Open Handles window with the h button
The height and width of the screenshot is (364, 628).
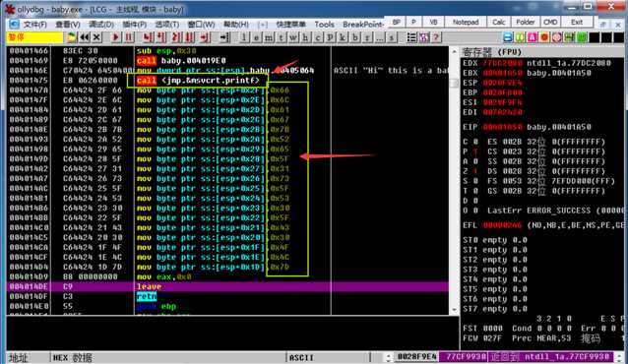tap(305, 37)
